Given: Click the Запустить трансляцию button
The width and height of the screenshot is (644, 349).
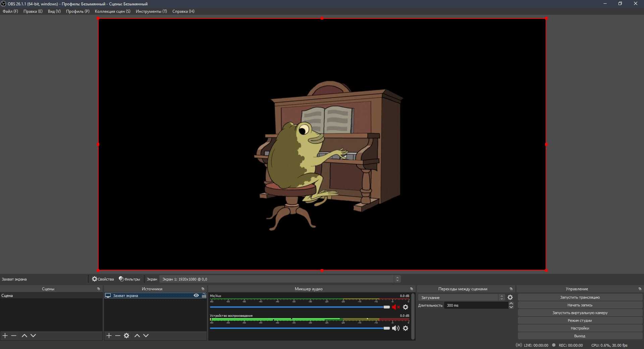Looking at the screenshot, I should 580,297.
